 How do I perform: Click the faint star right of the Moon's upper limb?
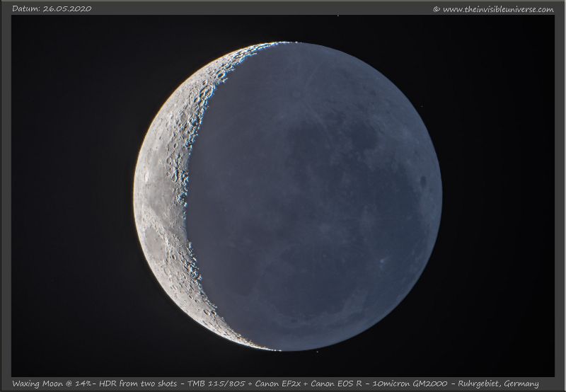422,108
